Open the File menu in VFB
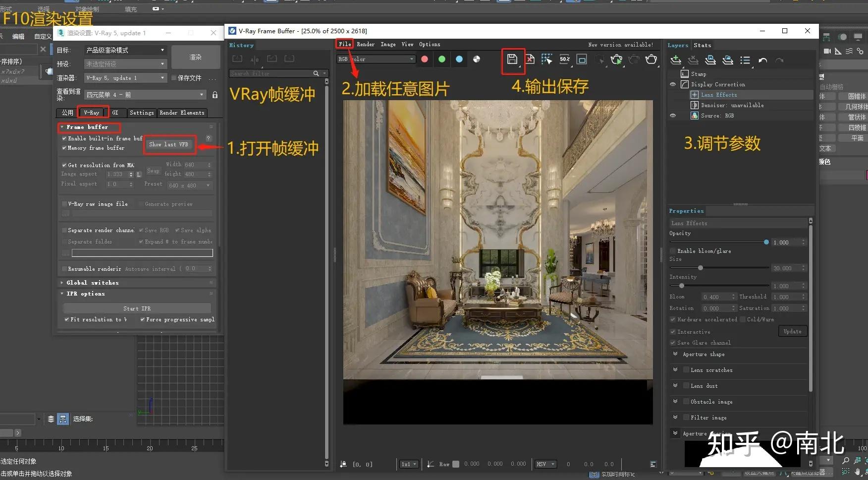The image size is (868, 480). pyautogui.click(x=344, y=44)
